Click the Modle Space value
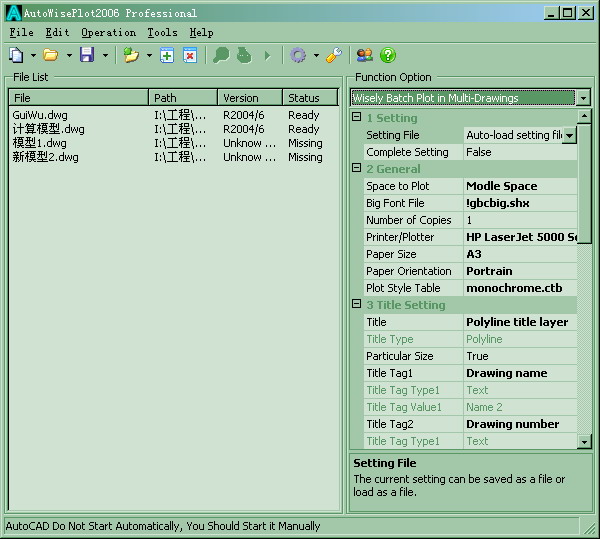The width and height of the screenshot is (600, 539). pos(520,186)
